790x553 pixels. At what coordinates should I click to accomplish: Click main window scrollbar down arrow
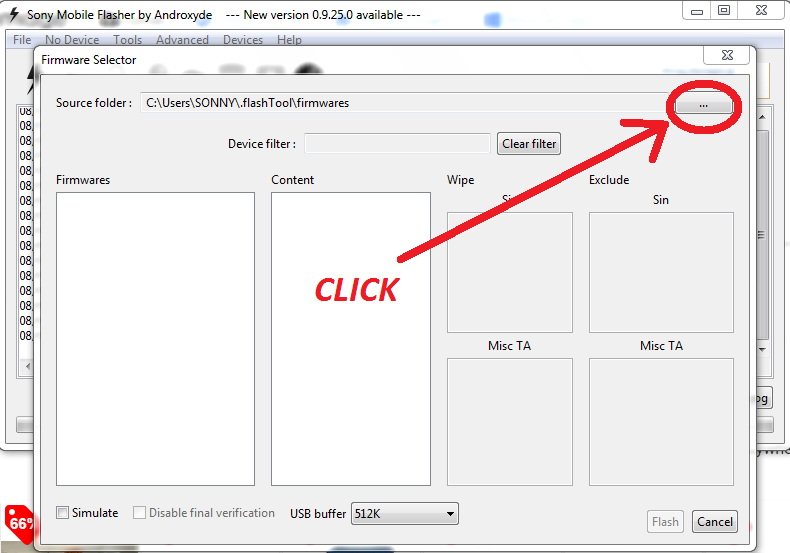click(762, 349)
